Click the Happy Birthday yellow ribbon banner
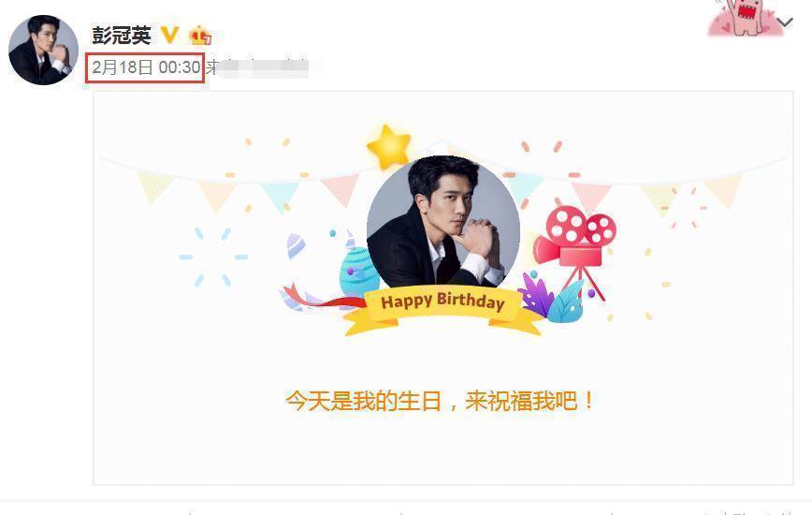Image resolution: width=812 pixels, height=515 pixels. tap(443, 310)
